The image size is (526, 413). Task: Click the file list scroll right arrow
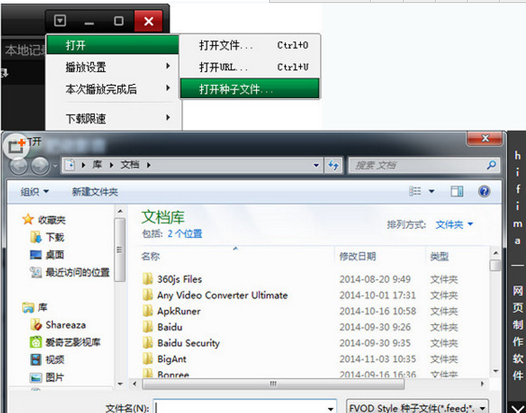point(482,383)
